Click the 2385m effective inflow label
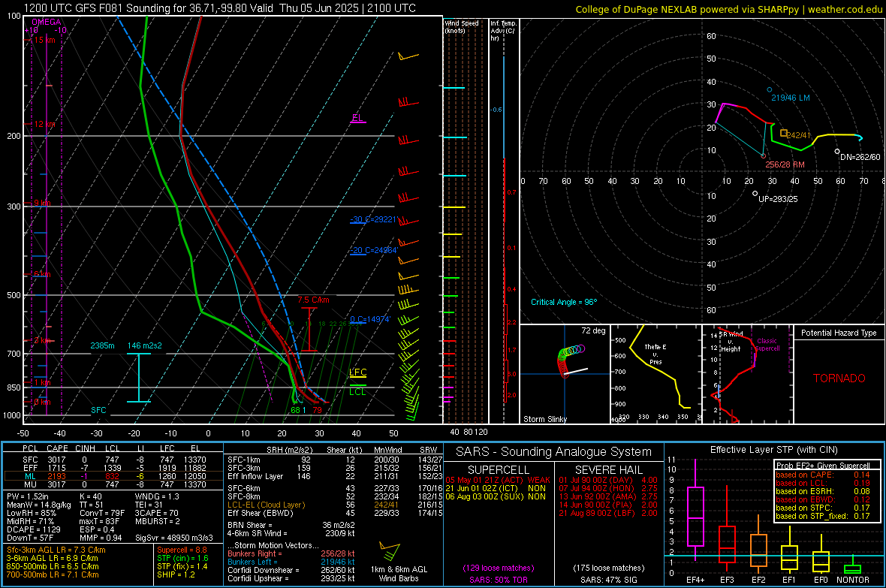 click(x=102, y=345)
